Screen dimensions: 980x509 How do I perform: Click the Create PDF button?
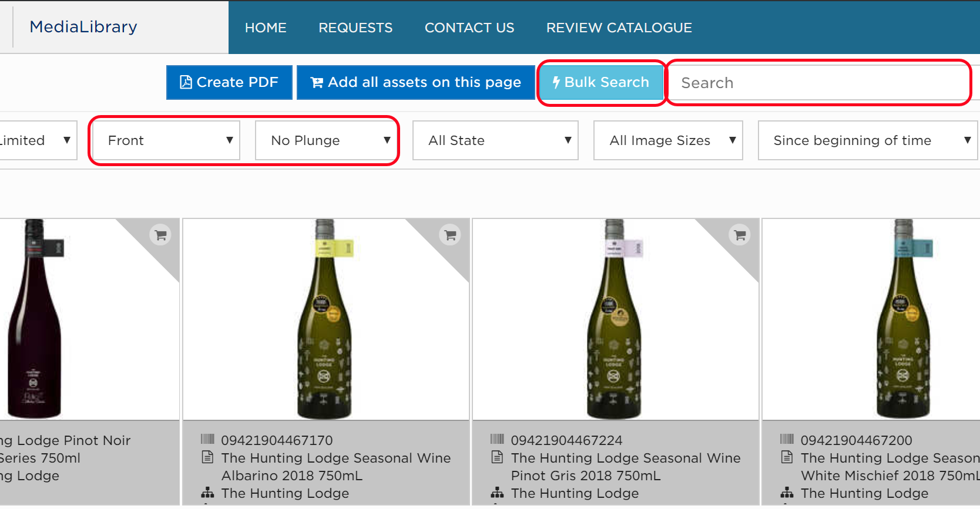click(229, 82)
